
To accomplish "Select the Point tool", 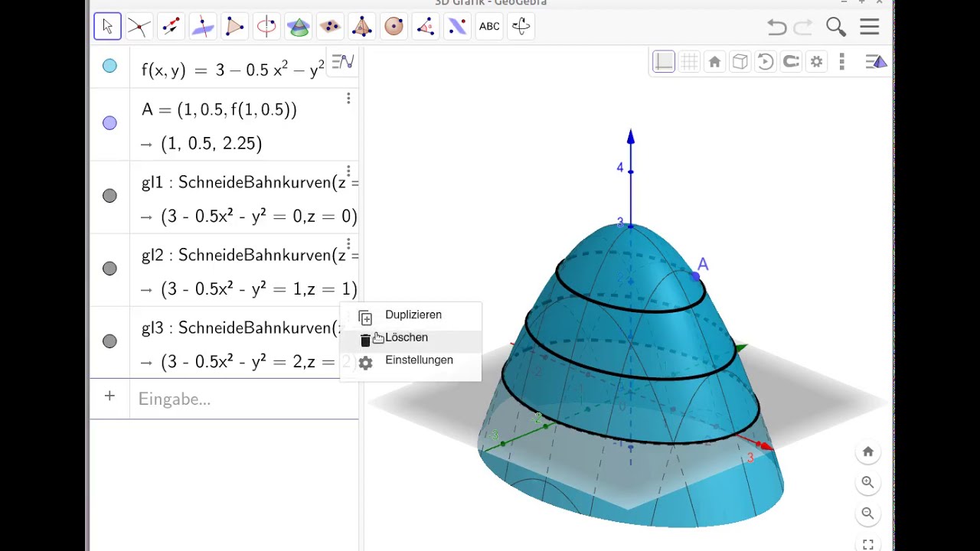I will coord(139,27).
